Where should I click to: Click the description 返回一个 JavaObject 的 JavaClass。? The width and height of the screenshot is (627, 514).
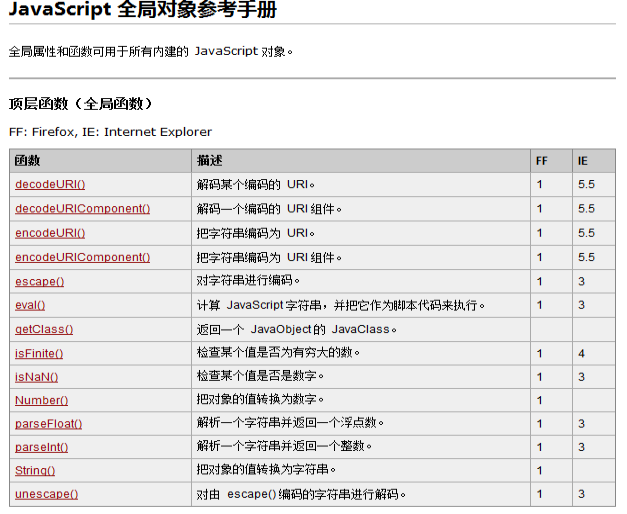tap(296, 329)
